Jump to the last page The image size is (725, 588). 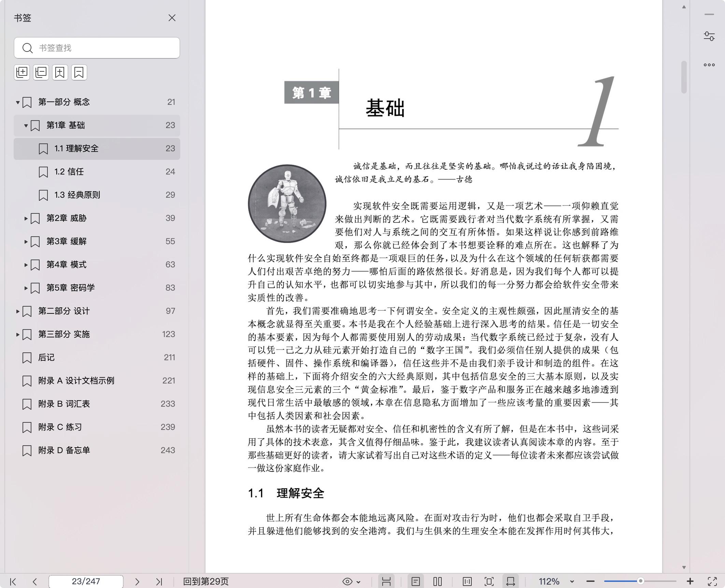159,582
